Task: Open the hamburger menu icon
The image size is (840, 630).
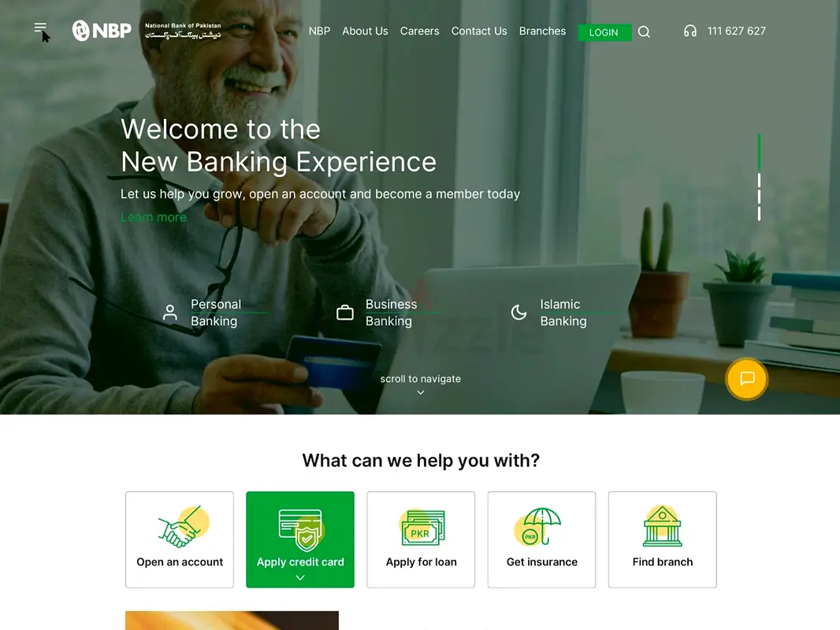Action: (40, 28)
